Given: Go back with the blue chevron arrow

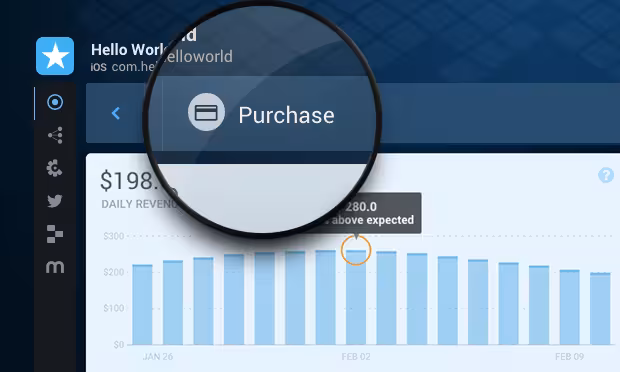Looking at the screenshot, I should pos(115,113).
